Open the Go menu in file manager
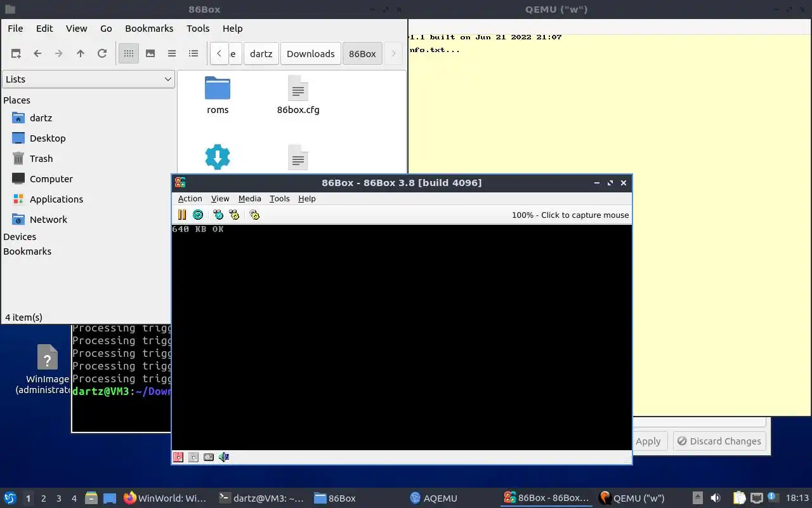 106,29
